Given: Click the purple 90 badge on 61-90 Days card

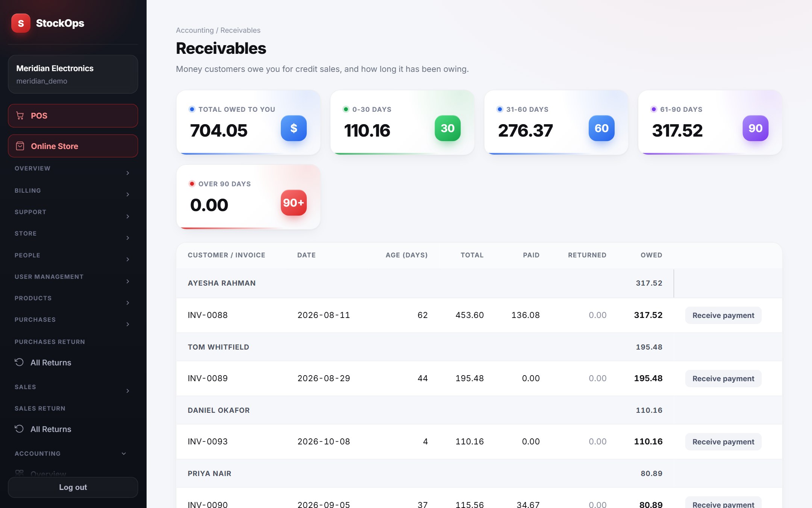Looking at the screenshot, I should coord(756,128).
